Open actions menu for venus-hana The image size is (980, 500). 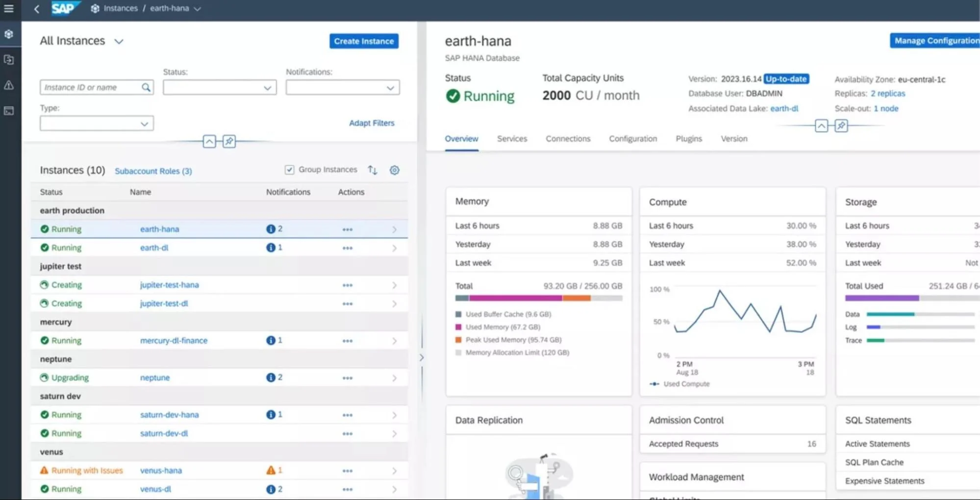(x=348, y=471)
